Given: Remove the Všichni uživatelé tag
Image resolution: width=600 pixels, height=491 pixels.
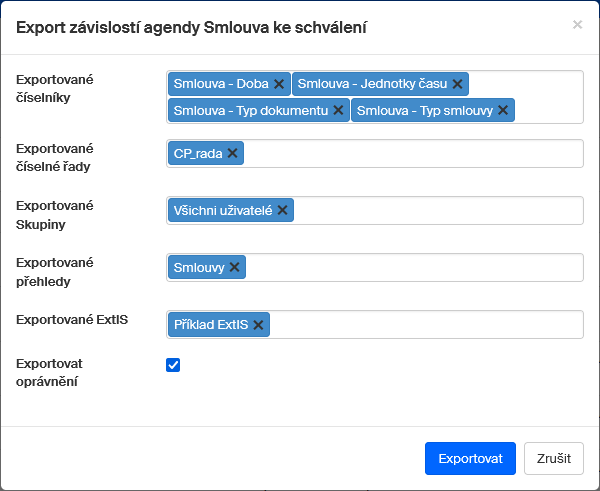Looking at the screenshot, I should click(x=282, y=210).
